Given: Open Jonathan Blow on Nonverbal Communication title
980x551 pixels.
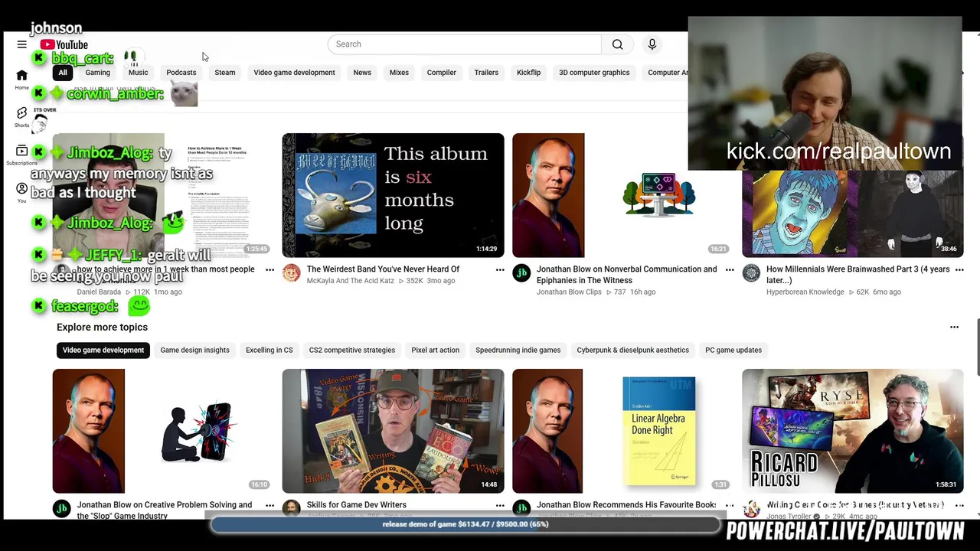Looking at the screenshot, I should (x=627, y=275).
